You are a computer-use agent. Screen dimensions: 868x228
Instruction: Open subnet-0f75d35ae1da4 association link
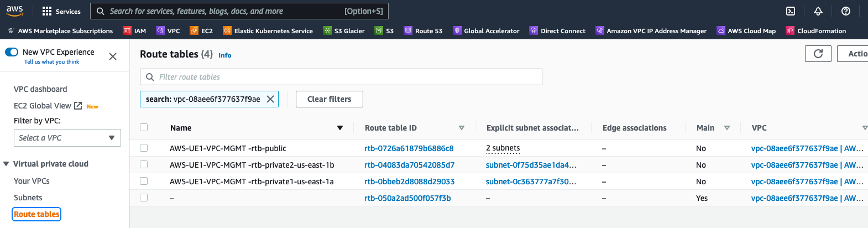point(531,165)
